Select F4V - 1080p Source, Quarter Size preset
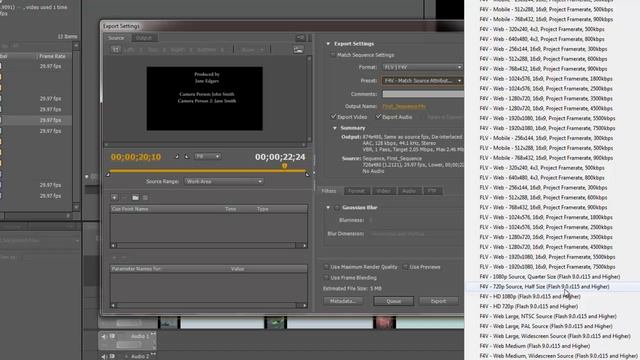This screenshot has width=640, height=360. (x=549, y=277)
